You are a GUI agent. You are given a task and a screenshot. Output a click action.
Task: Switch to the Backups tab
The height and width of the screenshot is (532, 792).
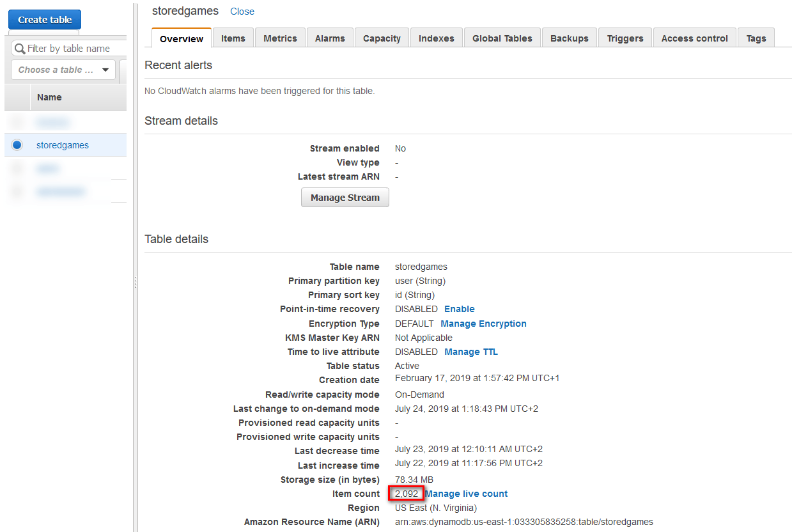point(570,38)
